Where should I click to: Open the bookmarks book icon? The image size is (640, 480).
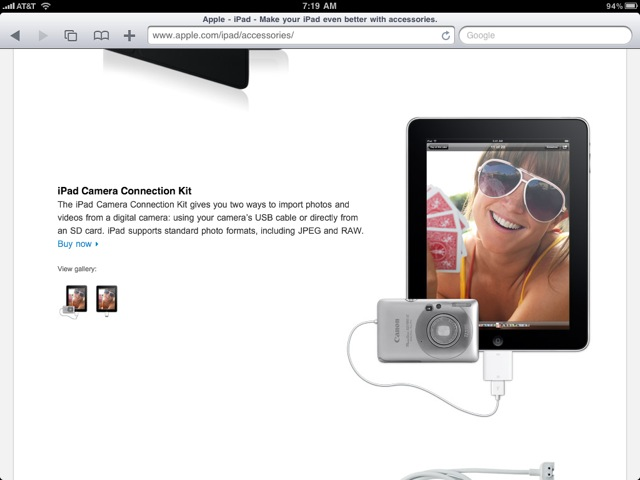(101, 36)
